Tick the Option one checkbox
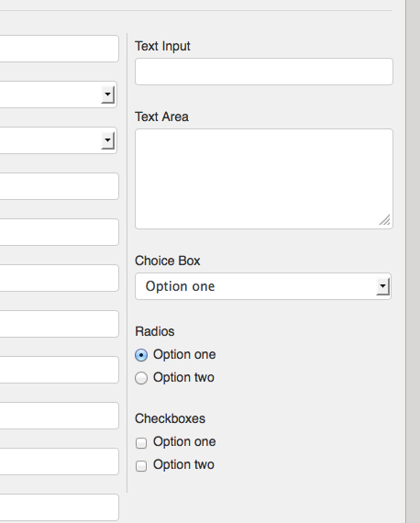420x523 pixels. coord(141,443)
